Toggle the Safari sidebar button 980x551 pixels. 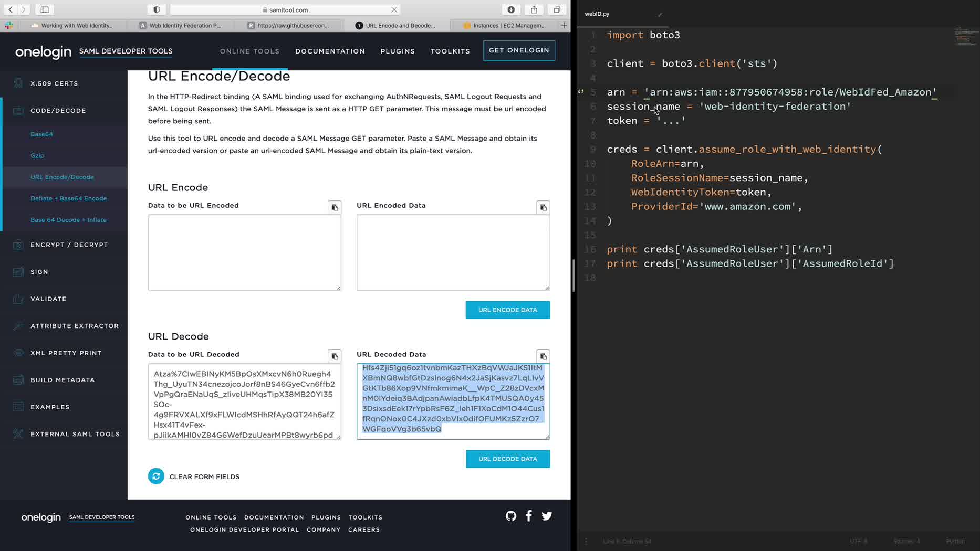(45, 9)
